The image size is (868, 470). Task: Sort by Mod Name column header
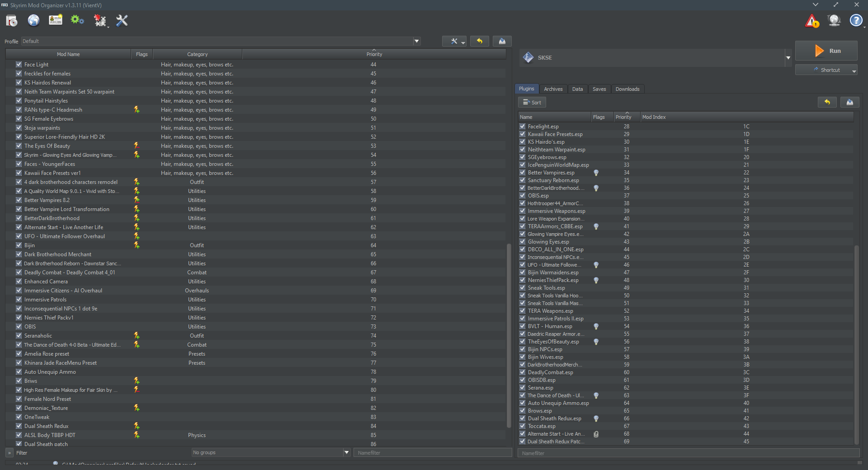pos(68,54)
